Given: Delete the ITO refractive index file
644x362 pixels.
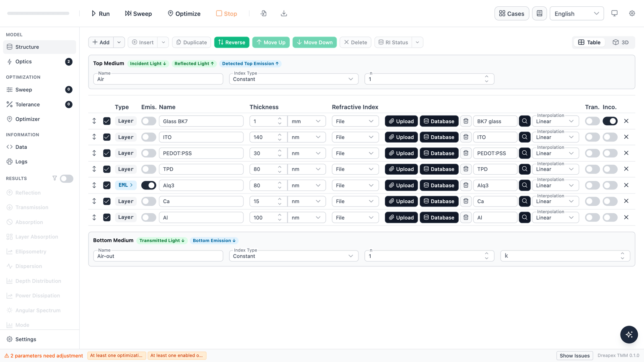Looking at the screenshot, I should click(x=466, y=137).
